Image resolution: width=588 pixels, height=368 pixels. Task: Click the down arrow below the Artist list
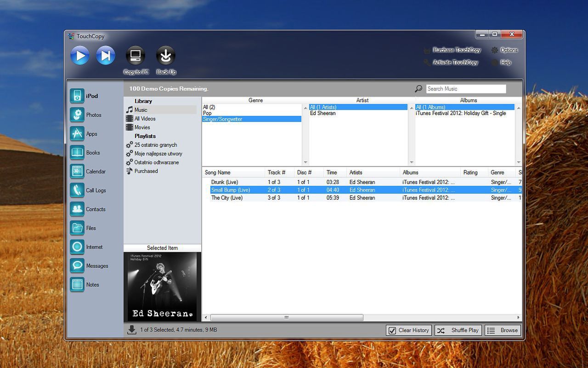point(412,162)
